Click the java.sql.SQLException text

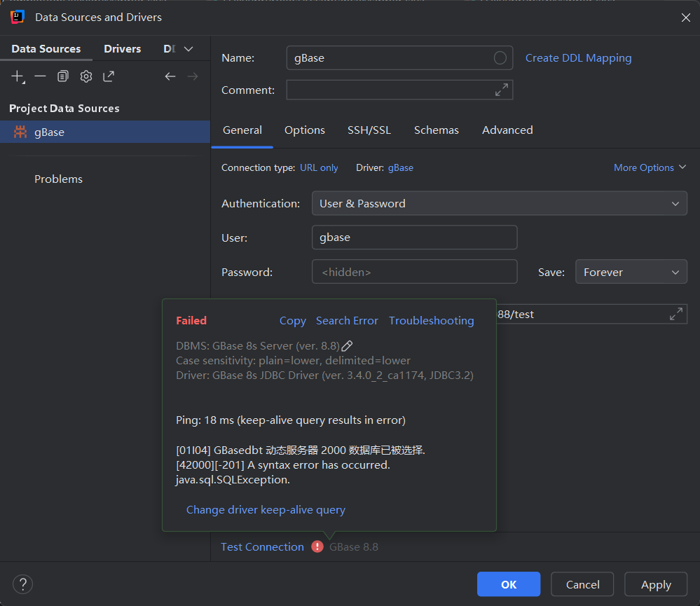click(233, 480)
